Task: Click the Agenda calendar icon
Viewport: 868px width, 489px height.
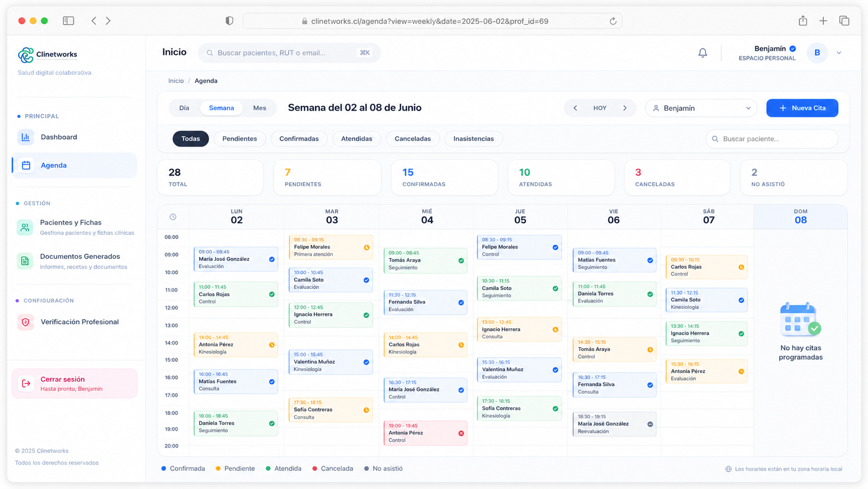Action: click(26, 165)
